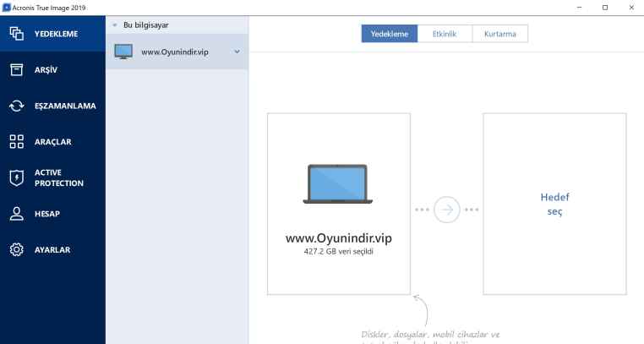Open the ACTIVE PROTECTION sidebar menu label
The image size is (644, 344).
[58, 177]
